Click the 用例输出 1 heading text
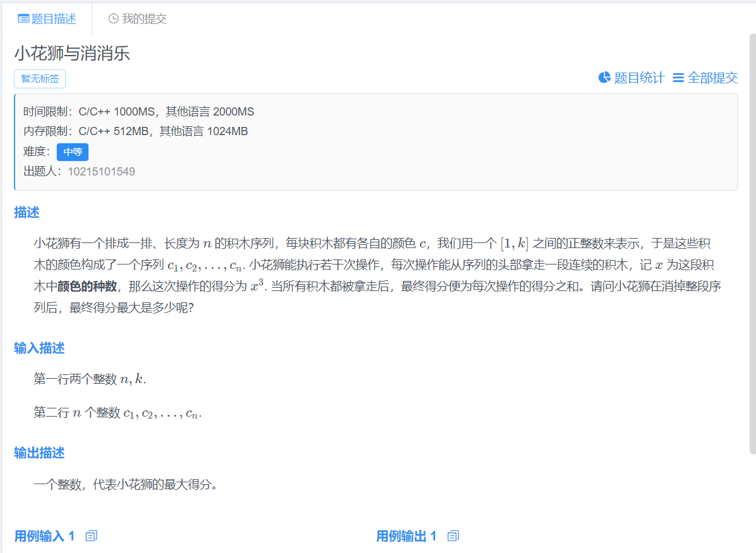This screenshot has width=756, height=553. point(406,536)
